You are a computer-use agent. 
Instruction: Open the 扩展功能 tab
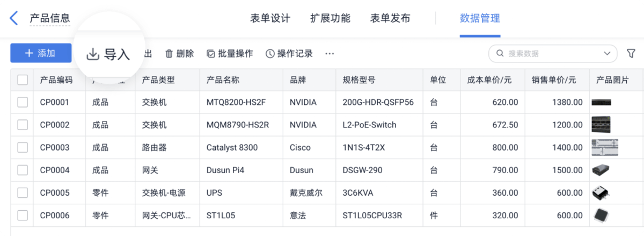[330, 18]
